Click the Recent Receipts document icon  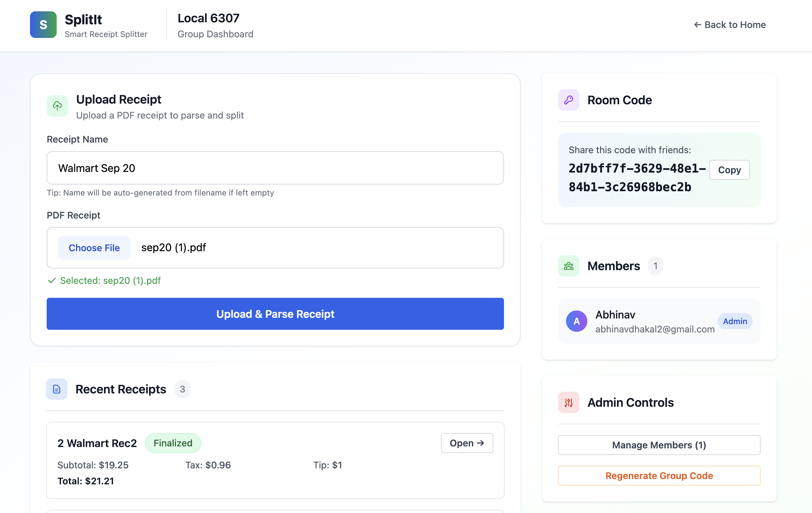[x=57, y=389]
